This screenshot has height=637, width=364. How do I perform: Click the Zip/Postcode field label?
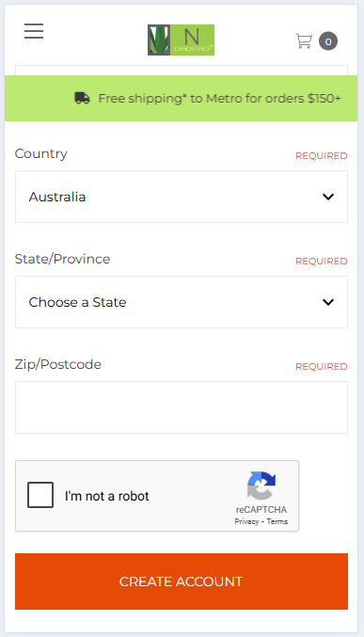click(58, 364)
